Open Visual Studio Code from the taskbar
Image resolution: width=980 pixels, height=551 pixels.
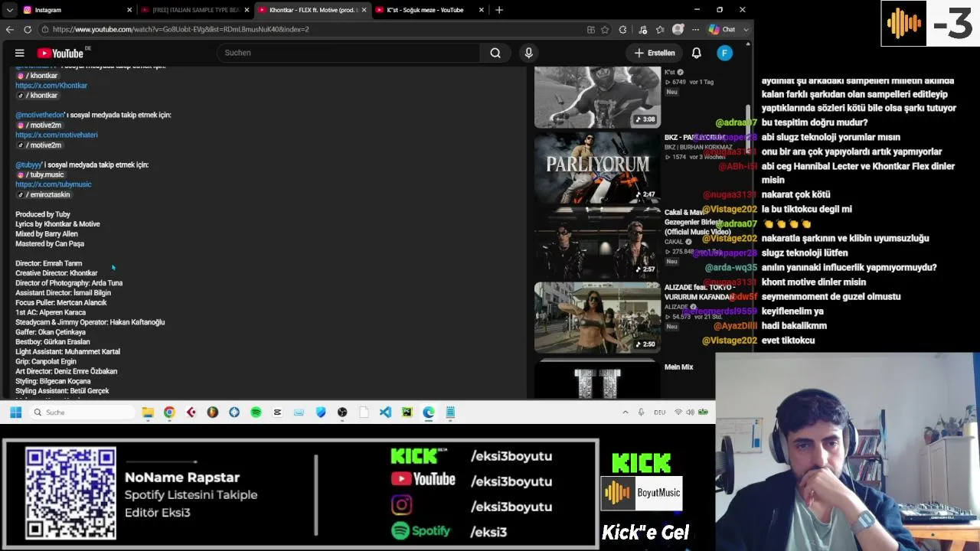click(385, 412)
